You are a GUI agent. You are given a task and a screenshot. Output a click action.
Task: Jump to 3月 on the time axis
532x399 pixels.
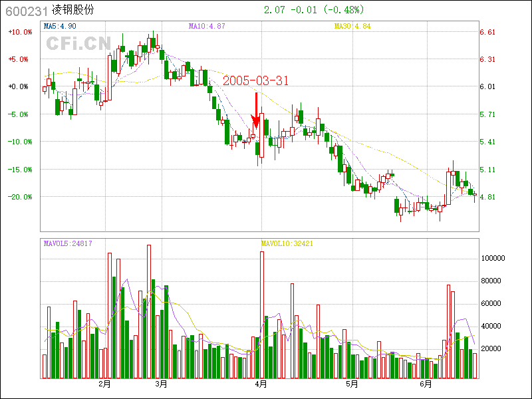pos(161,384)
